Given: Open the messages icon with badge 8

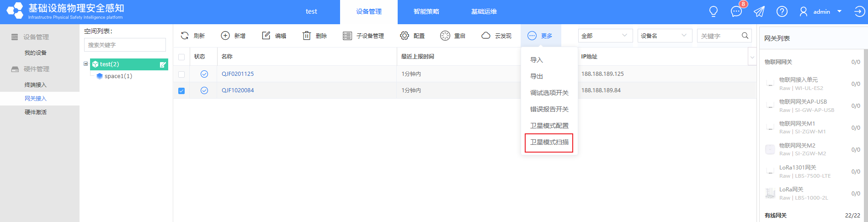Looking at the screenshot, I should 736,11.
